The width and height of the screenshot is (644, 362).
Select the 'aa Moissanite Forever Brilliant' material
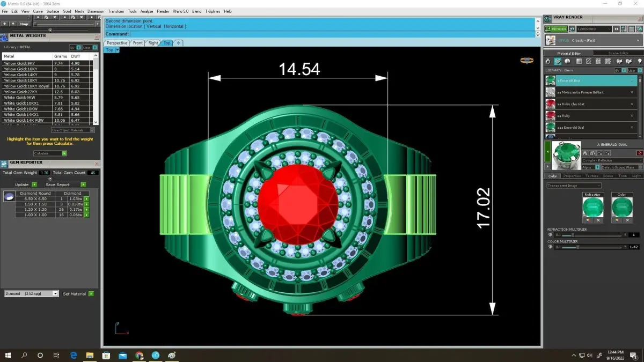(591, 92)
